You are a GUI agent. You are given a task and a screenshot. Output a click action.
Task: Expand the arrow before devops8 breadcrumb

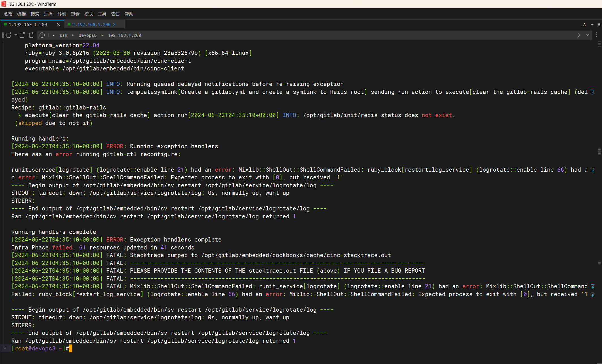73,35
